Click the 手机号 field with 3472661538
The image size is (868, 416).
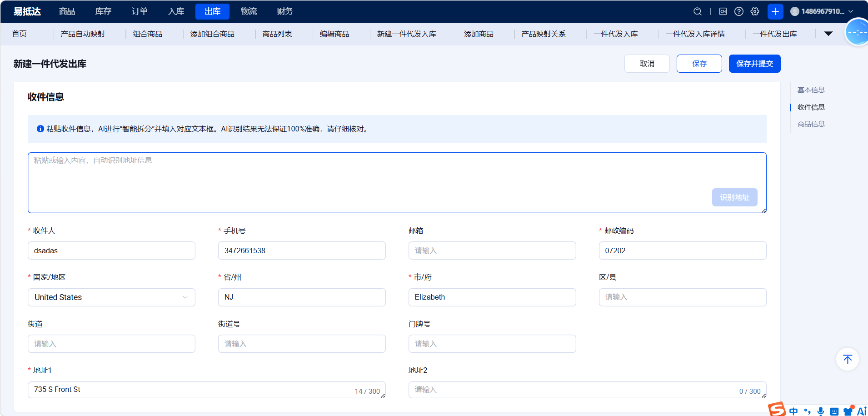click(x=302, y=251)
